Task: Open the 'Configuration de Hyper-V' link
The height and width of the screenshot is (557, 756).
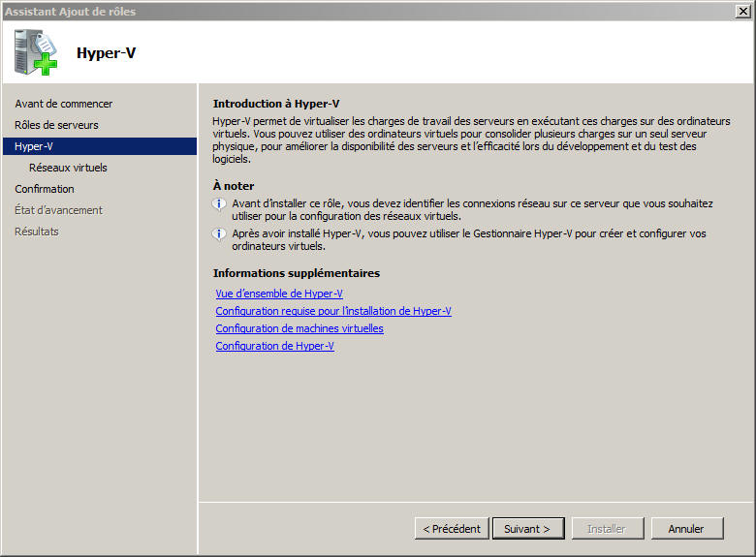Action: 275,346
